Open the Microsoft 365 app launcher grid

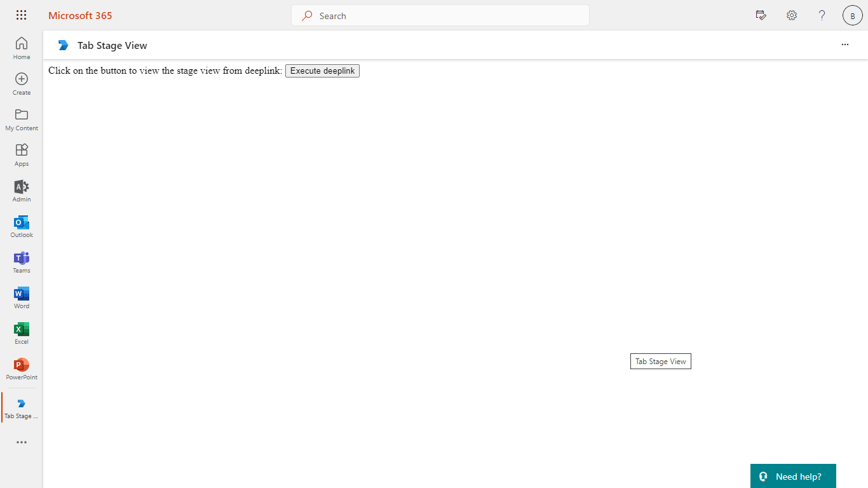pos(21,15)
